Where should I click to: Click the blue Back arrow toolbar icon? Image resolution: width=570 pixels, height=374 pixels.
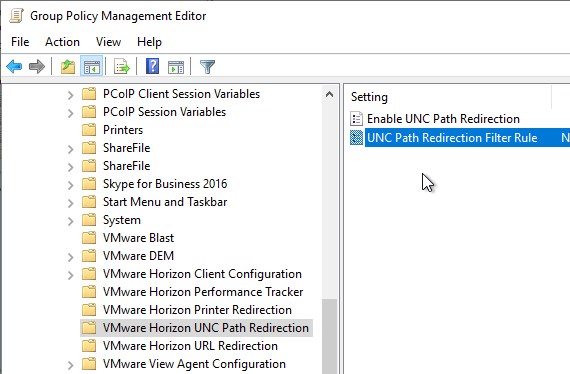pyautogui.click(x=14, y=67)
